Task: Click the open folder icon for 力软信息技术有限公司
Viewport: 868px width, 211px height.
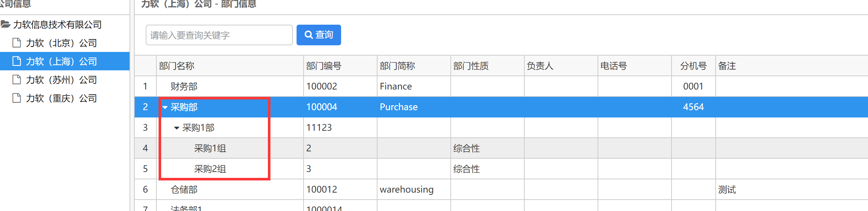Action: (x=6, y=25)
